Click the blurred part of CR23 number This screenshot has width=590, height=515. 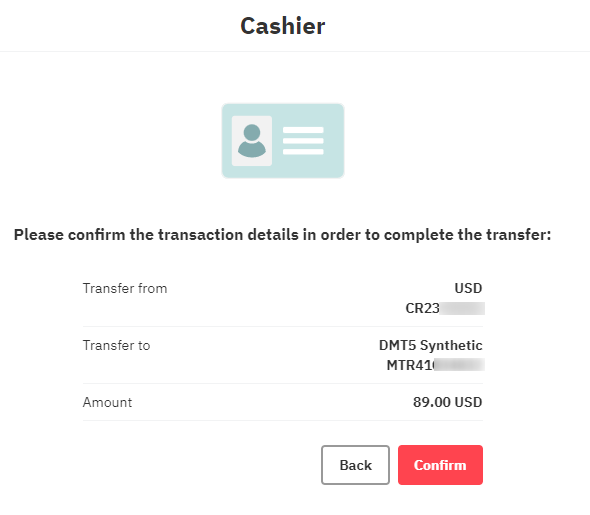[x=462, y=308]
